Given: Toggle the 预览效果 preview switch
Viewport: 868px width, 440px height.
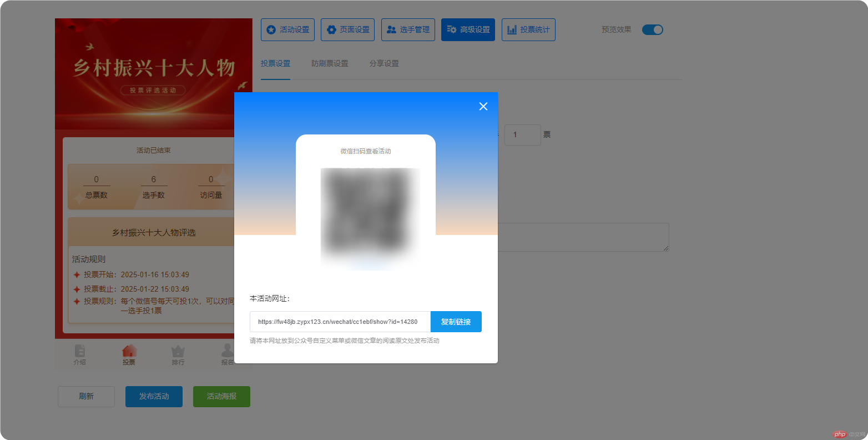Looking at the screenshot, I should (x=653, y=29).
